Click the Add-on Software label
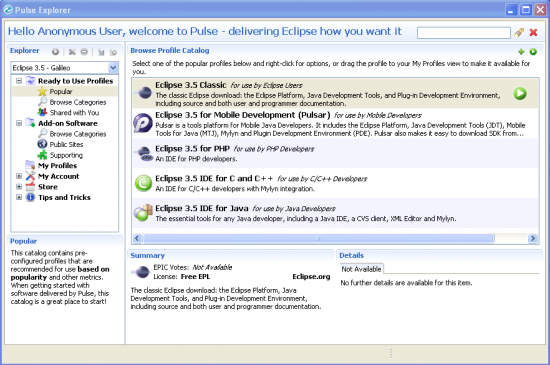550x365 pixels. [x=68, y=123]
